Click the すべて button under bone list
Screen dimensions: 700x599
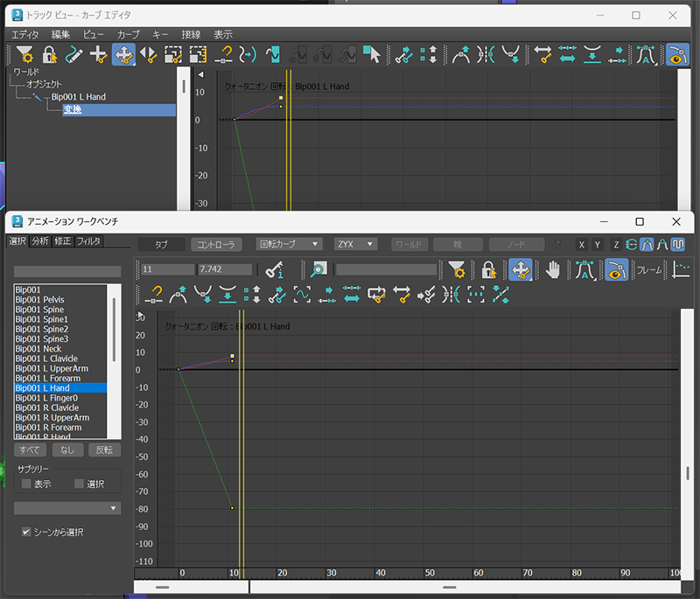[x=30, y=450]
